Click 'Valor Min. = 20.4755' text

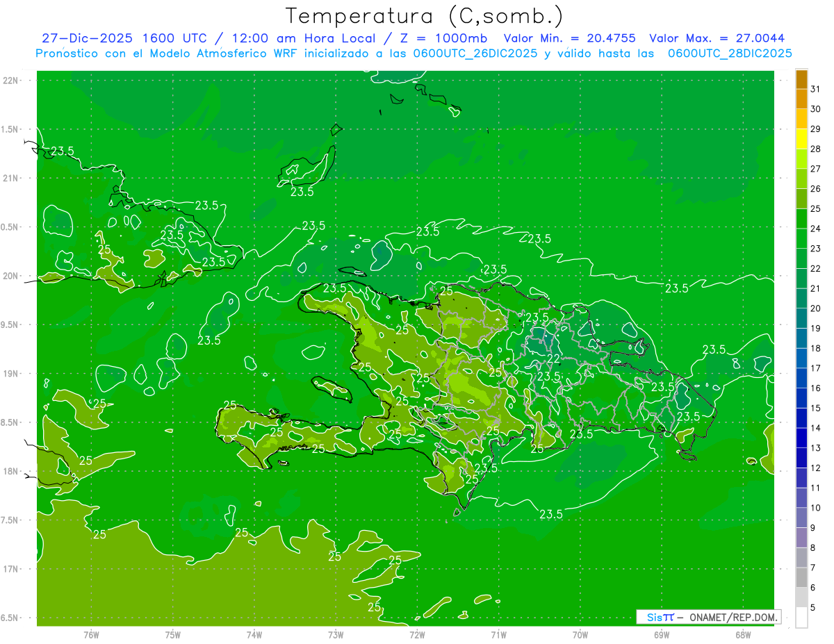570,38
